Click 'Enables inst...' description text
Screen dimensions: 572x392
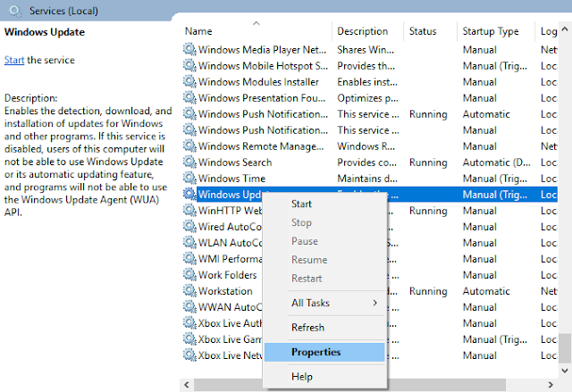367,82
